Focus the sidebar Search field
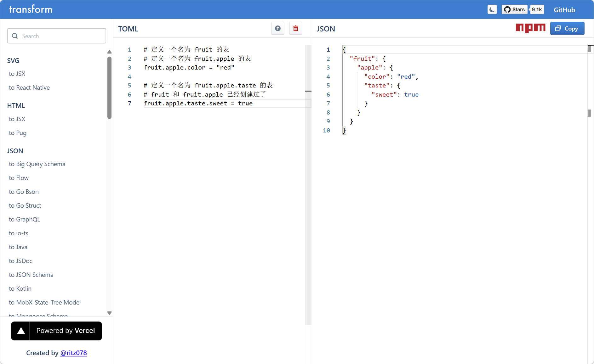594x364 pixels. click(61, 36)
